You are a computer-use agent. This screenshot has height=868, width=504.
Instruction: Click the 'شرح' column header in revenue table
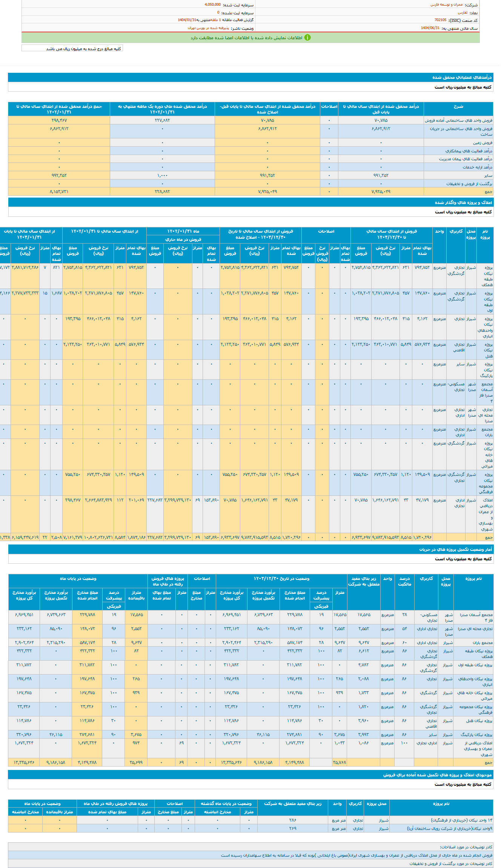458,107
